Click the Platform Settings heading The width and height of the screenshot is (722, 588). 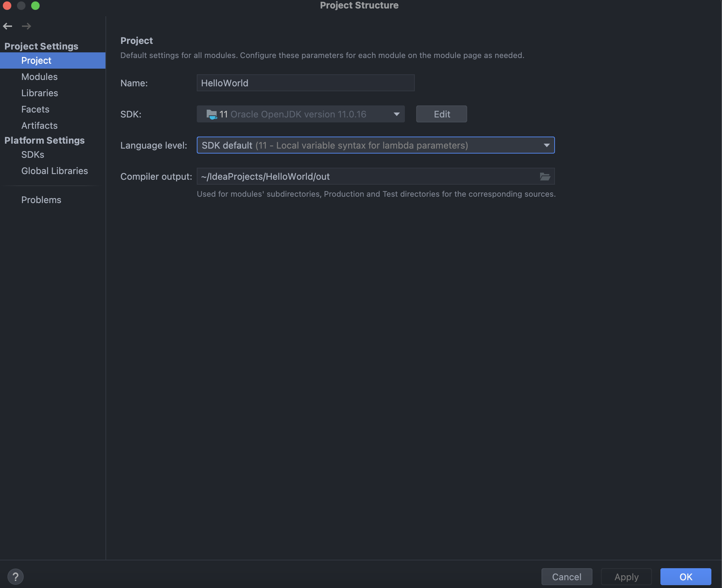tap(45, 140)
